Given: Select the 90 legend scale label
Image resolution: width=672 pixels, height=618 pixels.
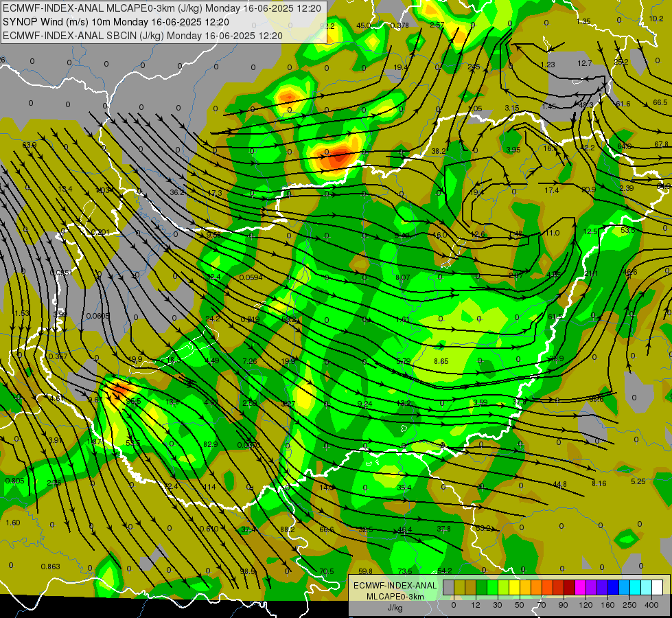Looking at the screenshot, I should [563, 605].
